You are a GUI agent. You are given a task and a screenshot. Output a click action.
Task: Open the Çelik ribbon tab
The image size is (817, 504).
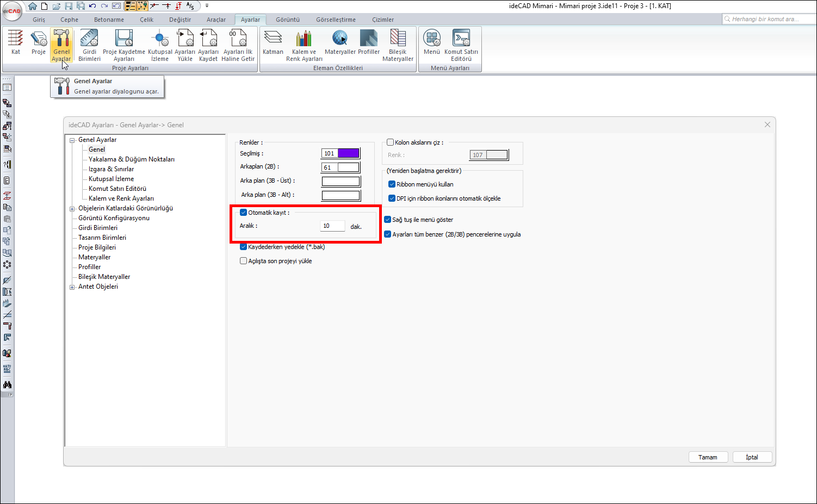[146, 20]
